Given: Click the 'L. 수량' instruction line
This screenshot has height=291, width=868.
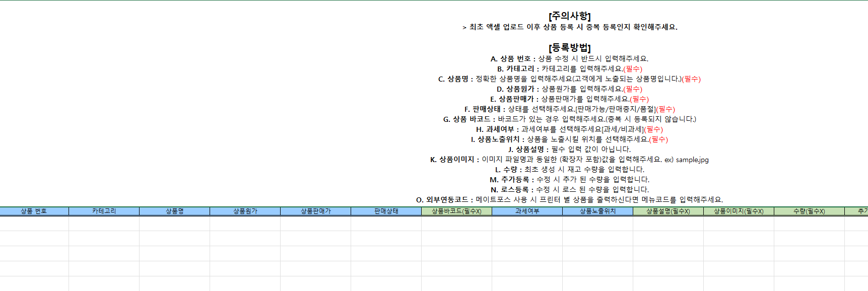Looking at the screenshot, I should coord(570,170).
